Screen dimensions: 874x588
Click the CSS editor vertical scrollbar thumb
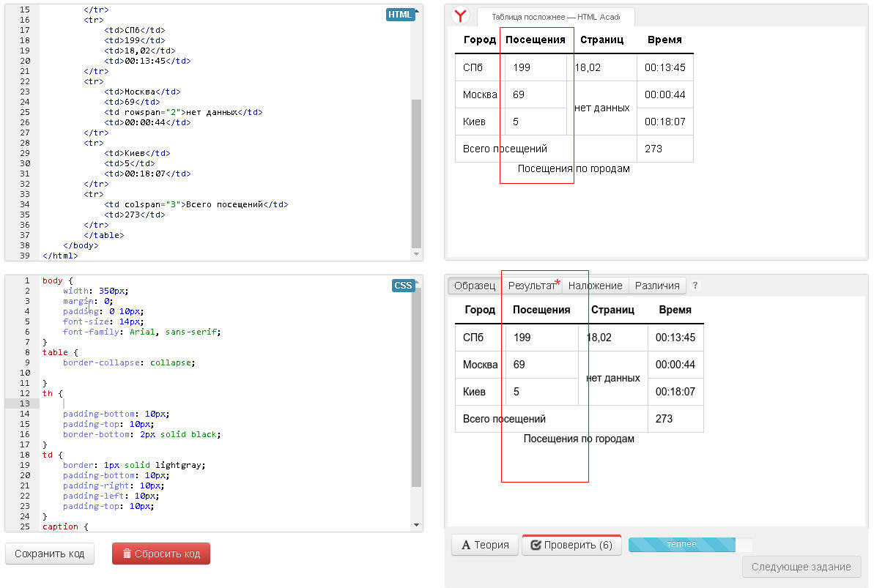coord(417,388)
